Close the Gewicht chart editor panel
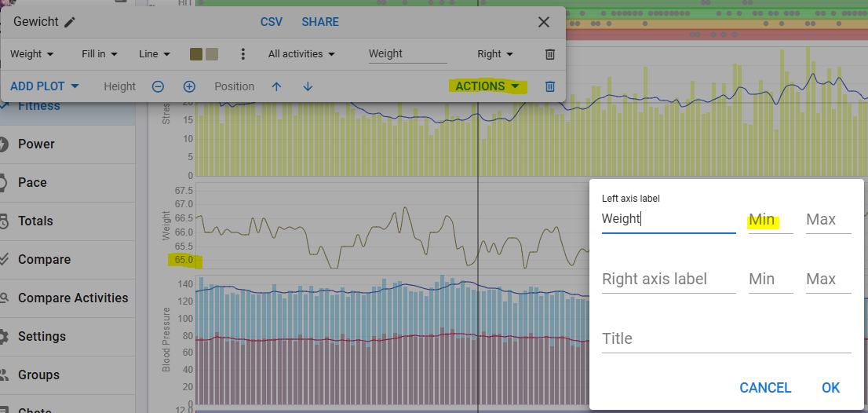868x413 pixels. (544, 22)
